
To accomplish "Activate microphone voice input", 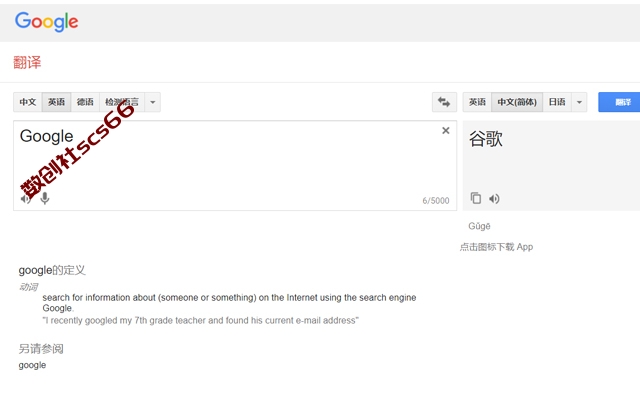I will pyautogui.click(x=45, y=198).
